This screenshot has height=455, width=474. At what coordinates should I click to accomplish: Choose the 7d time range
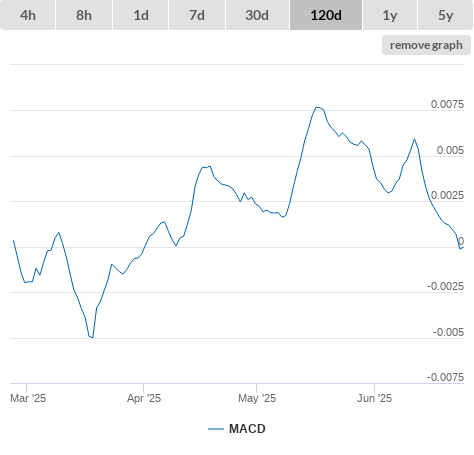197,15
